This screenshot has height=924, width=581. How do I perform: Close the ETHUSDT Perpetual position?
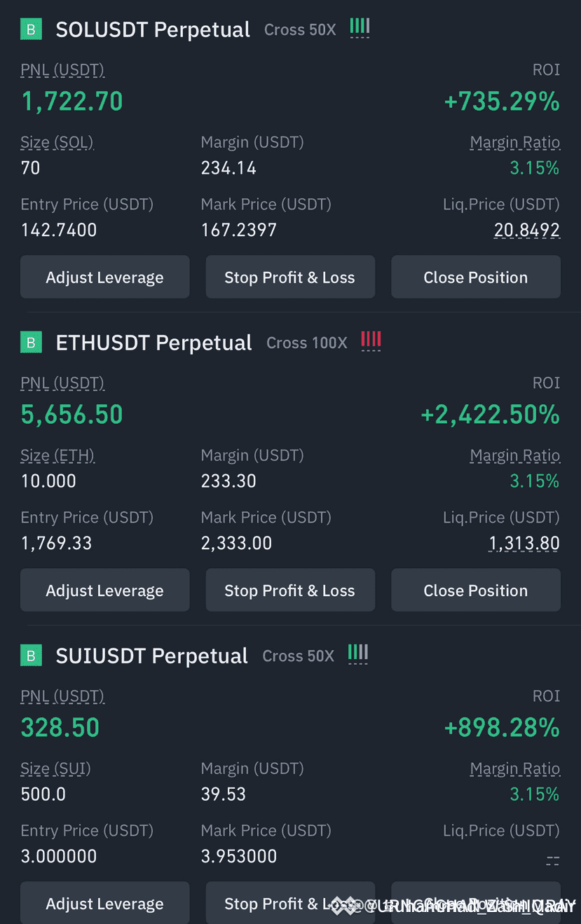pyautogui.click(x=476, y=591)
